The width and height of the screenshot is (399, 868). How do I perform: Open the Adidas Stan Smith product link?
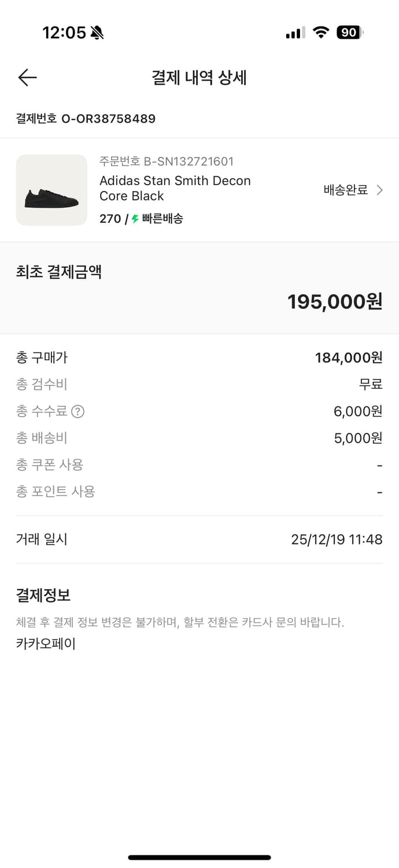pyautogui.click(x=175, y=189)
